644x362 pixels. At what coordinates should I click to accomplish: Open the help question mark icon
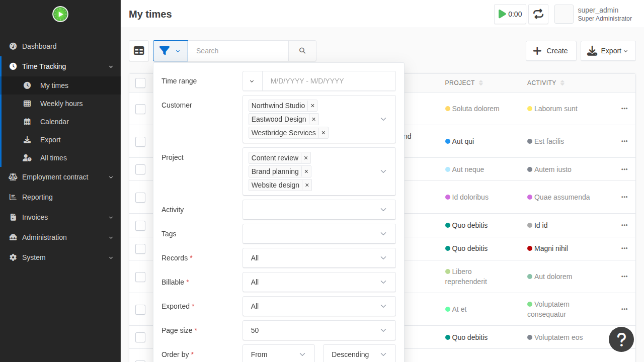(621, 339)
